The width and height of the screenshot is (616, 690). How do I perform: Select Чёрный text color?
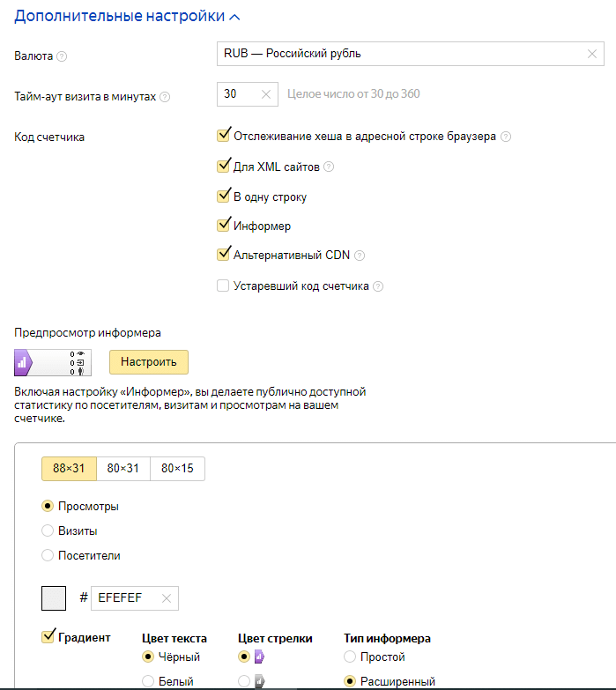point(148,657)
